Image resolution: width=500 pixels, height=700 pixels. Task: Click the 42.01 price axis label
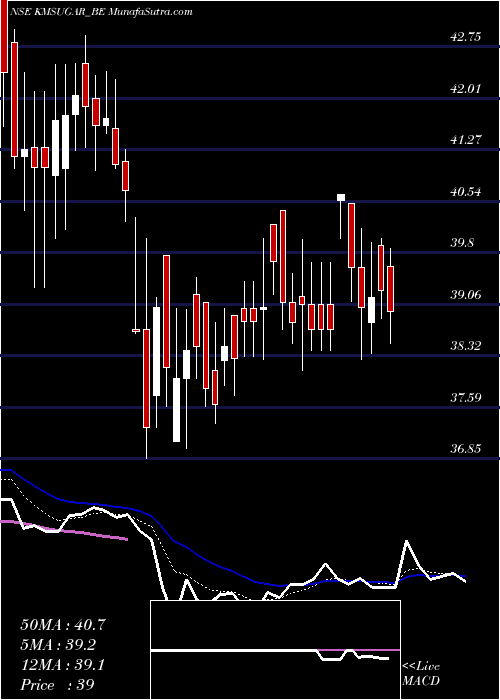pyautogui.click(x=466, y=89)
